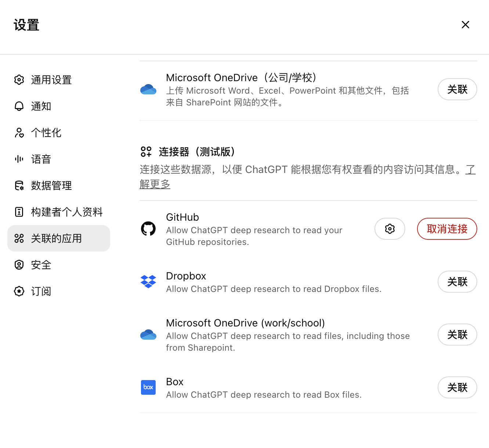Open the 订阅 section
The height and width of the screenshot is (448, 489).
(x=59, y=291)
